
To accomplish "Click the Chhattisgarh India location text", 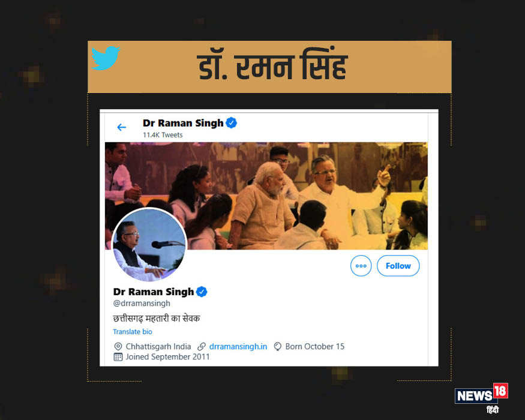I will pos(158,346).
